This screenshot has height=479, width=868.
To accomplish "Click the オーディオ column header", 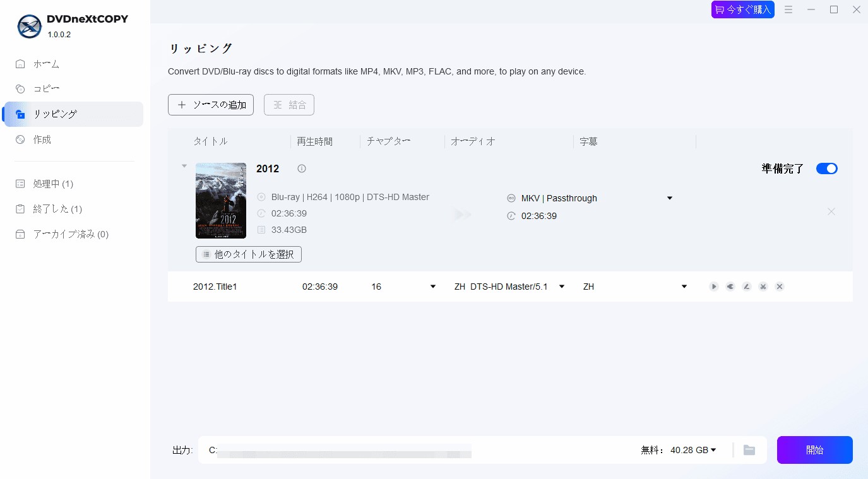I will click(473, 141).
